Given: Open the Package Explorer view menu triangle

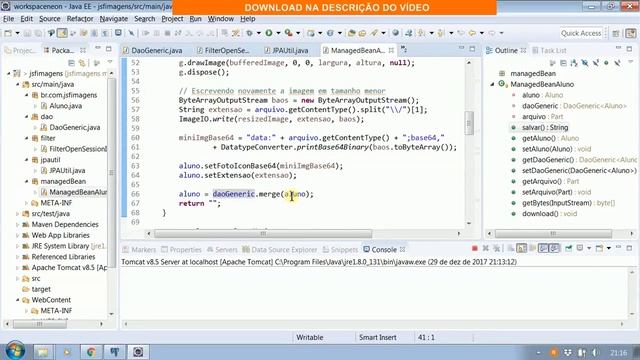Looking at the screenshot, I should [x=110, y=62].
